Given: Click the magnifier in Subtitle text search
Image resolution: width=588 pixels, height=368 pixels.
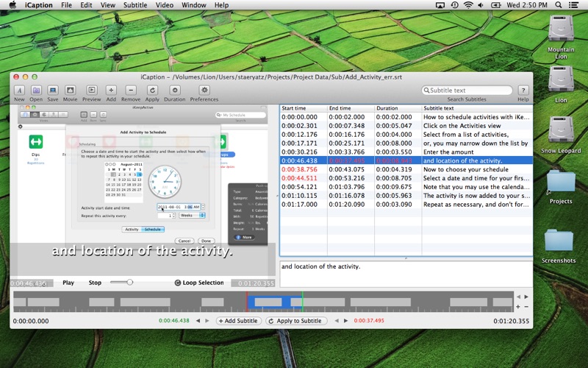Looking at the screenshot, I should point(426,90).
